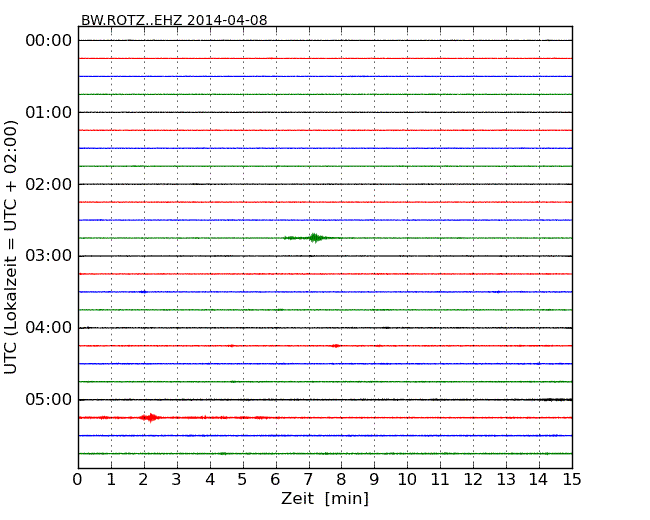The width and height of the screenshot is (650, 520).
Task: Click the small red blip near minute 8
Action: pyautogui.click(x=336, y=345)
